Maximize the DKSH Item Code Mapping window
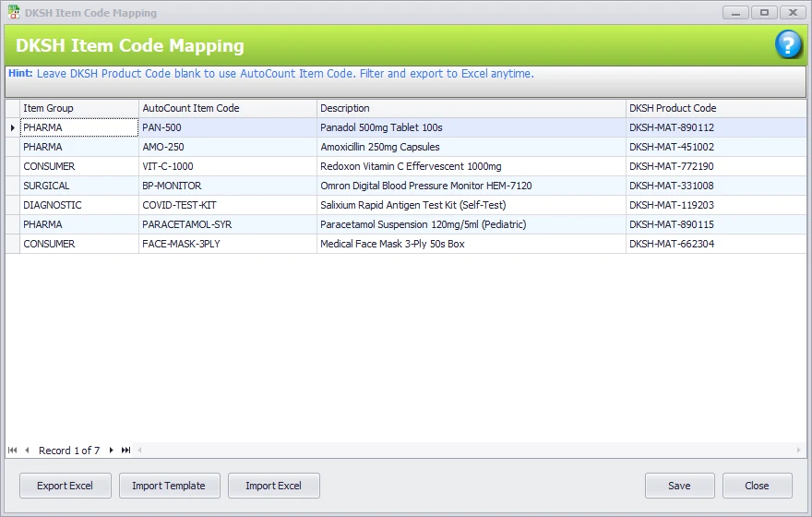The width and height of the screenshot is (812, 517). (x=764, y=12)
